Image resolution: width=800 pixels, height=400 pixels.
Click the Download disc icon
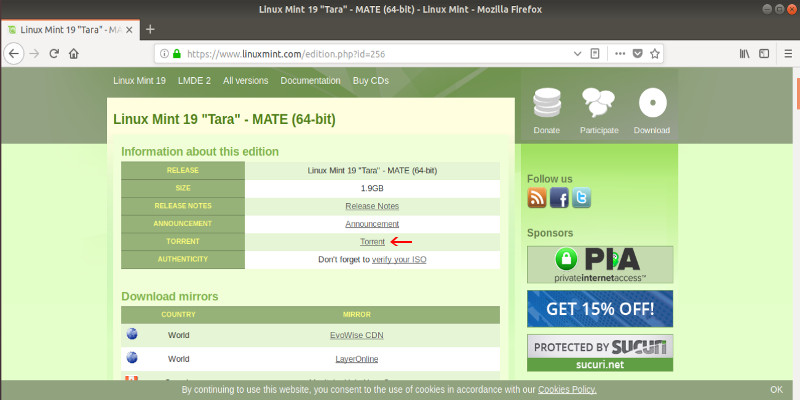point(653,103)
